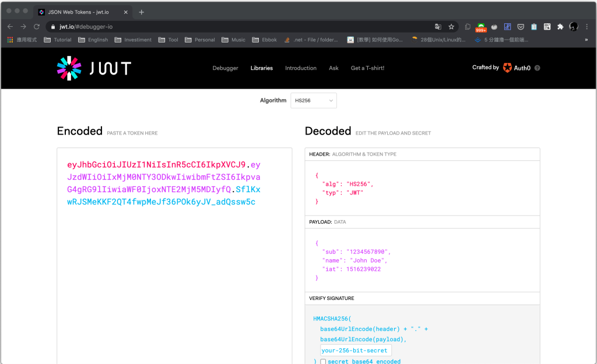Click the Crafted by text
Screen dimensions: 597x364
point(486,68)
